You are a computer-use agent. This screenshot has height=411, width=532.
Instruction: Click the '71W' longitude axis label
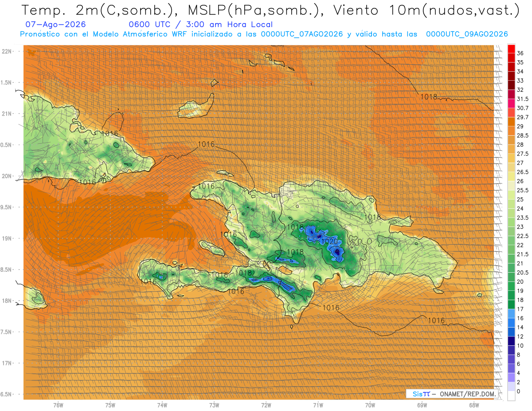[318, 405]
